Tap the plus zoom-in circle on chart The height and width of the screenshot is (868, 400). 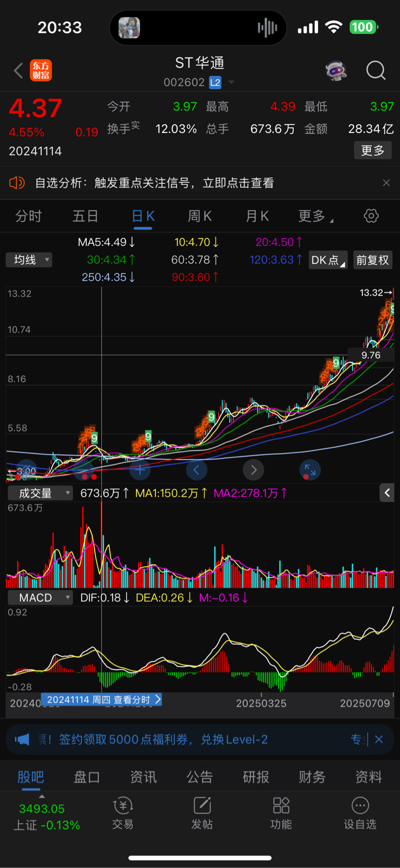pyautogui.click(x=140, y=470)
